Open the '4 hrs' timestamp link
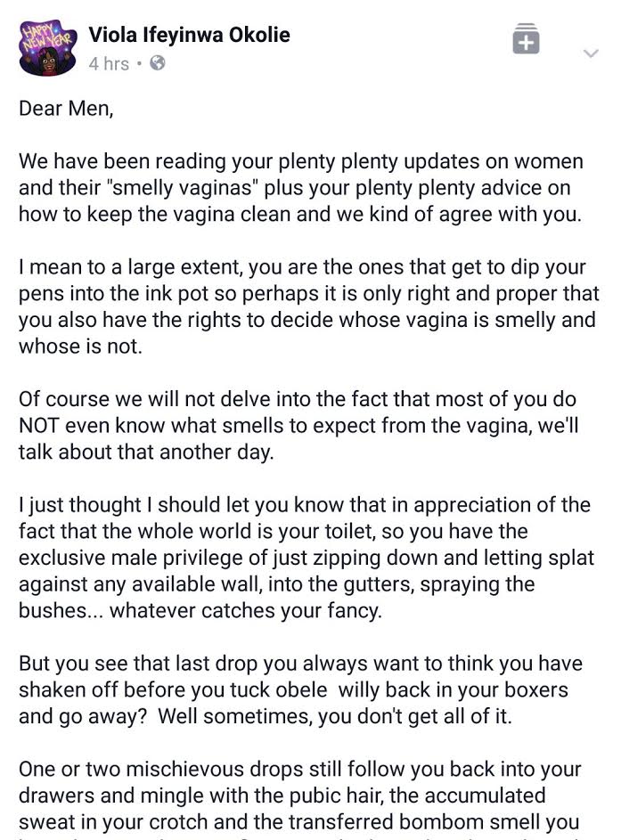The image size is (621, 840). (109, 64)
